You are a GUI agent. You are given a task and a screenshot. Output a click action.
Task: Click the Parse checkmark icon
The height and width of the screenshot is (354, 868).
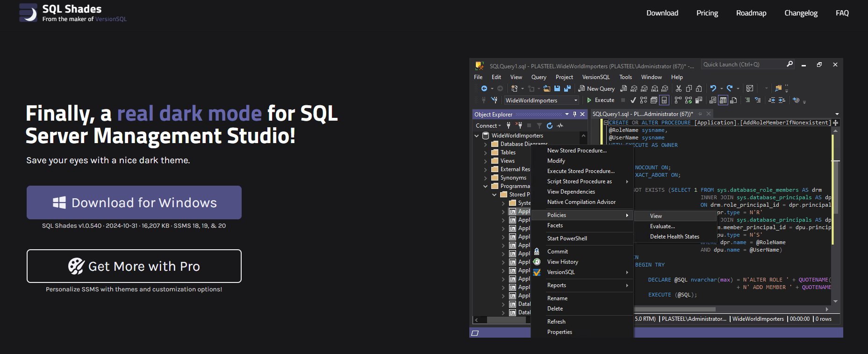point(633,100)
